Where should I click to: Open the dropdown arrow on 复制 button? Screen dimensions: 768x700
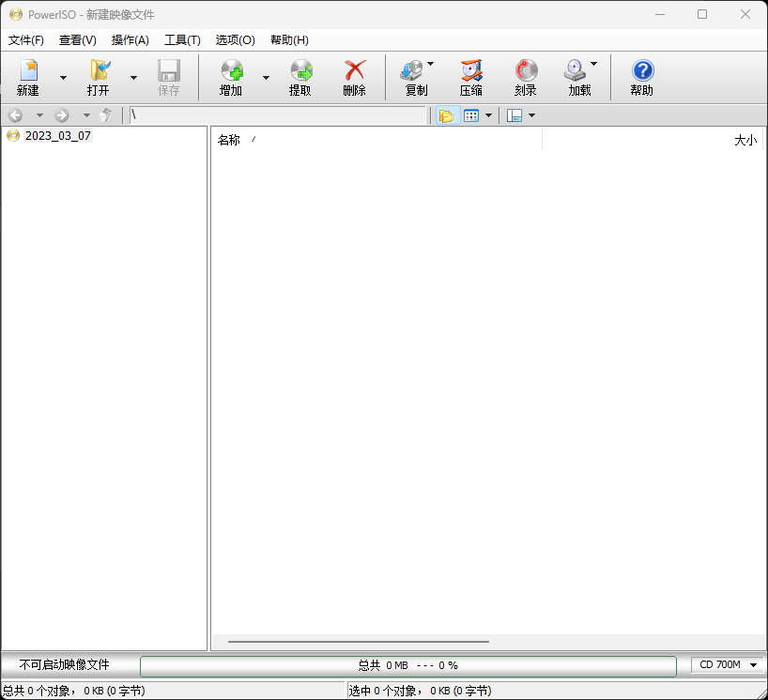click(430, 64)
